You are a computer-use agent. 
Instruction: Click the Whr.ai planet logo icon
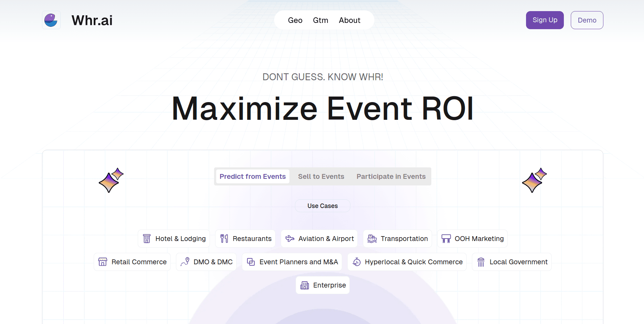(x=51, y=20)
